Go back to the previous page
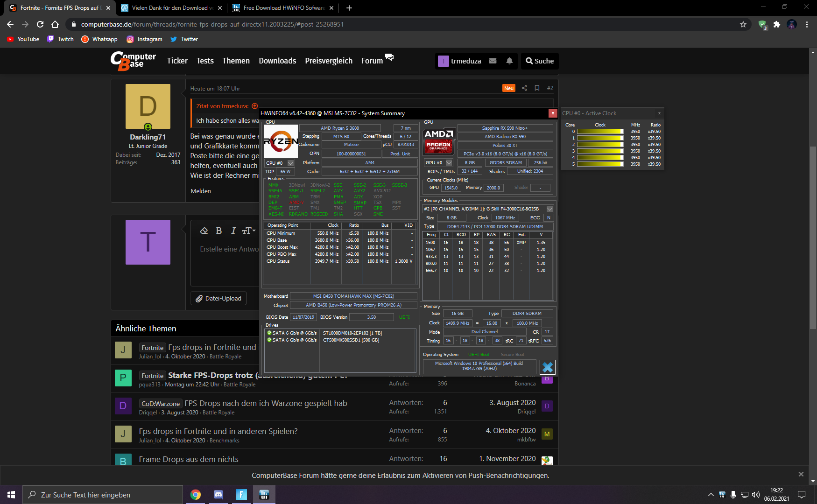This screenshot has height=504, width=817. point(10,24)
